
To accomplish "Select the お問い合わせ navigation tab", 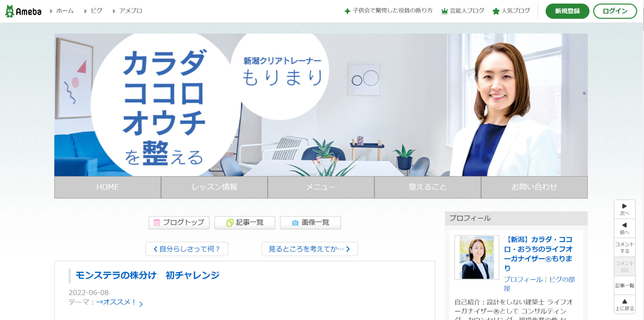I will [534, 187].
